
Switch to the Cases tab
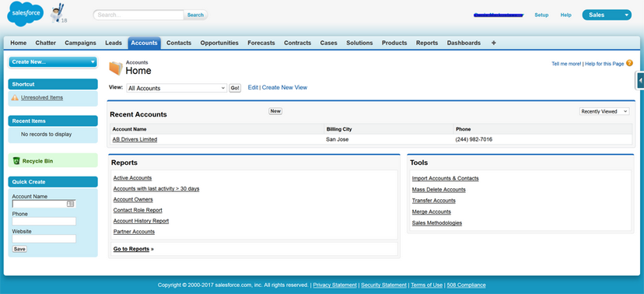[328, 43]
